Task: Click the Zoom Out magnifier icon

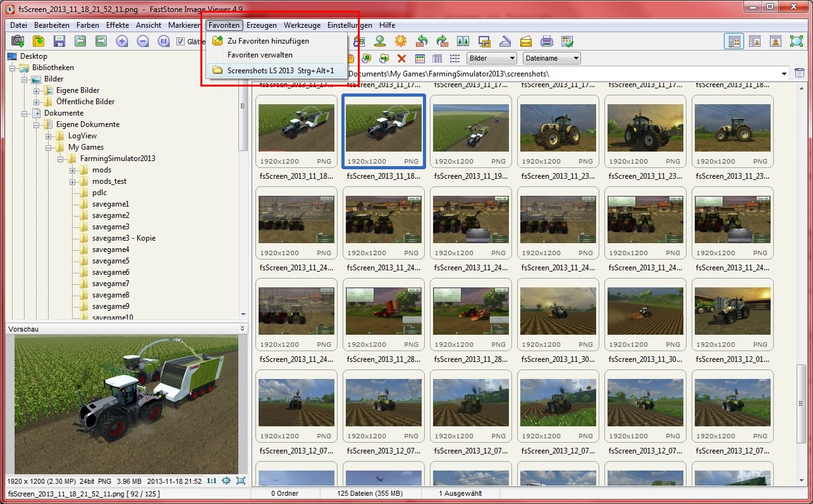Action: point(143,41)
